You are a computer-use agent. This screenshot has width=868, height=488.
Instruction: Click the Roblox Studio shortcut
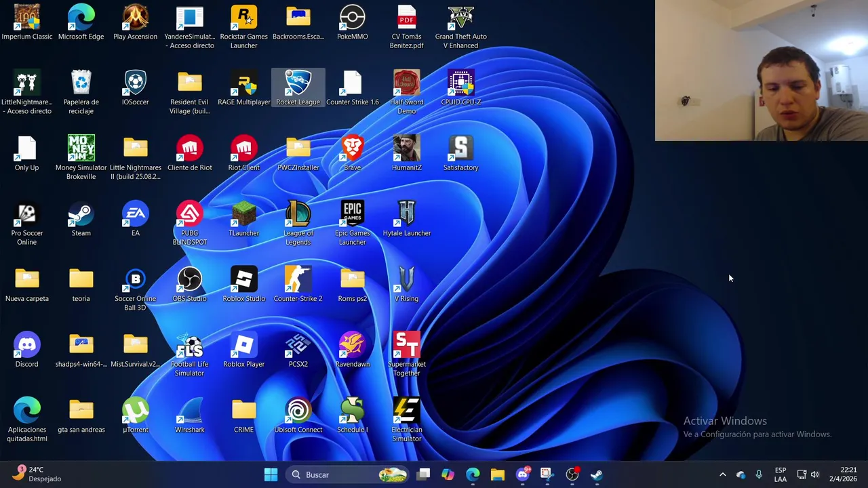point(244,284)
